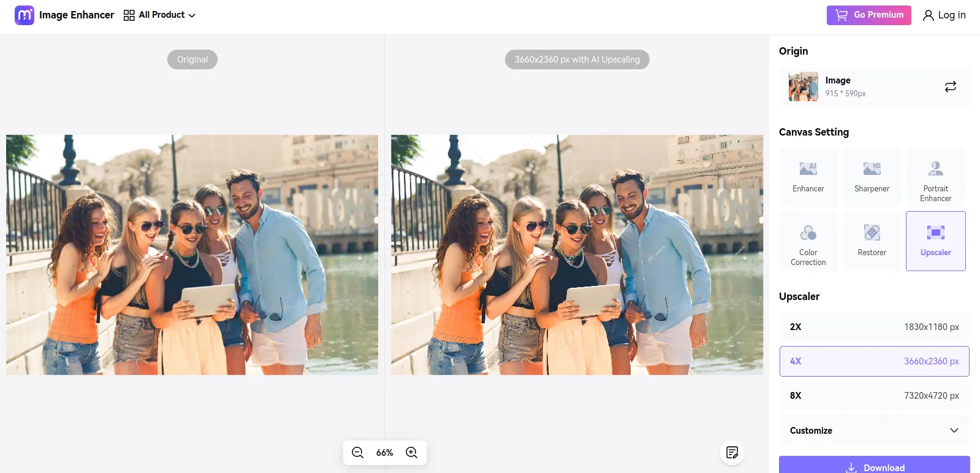
Task: Zoom in with the magnifier plus icon
Action: pyautogui.click(x=412, y=453)
